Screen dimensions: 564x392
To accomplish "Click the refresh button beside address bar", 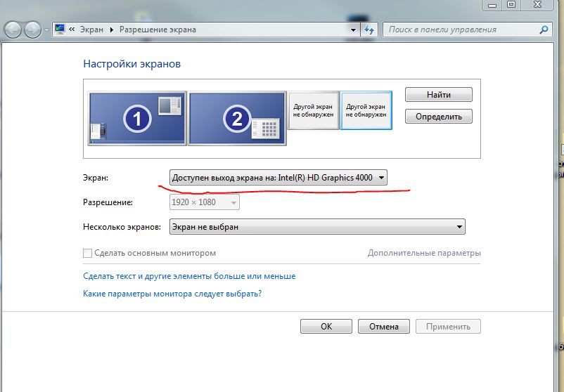I will (370, 30).
